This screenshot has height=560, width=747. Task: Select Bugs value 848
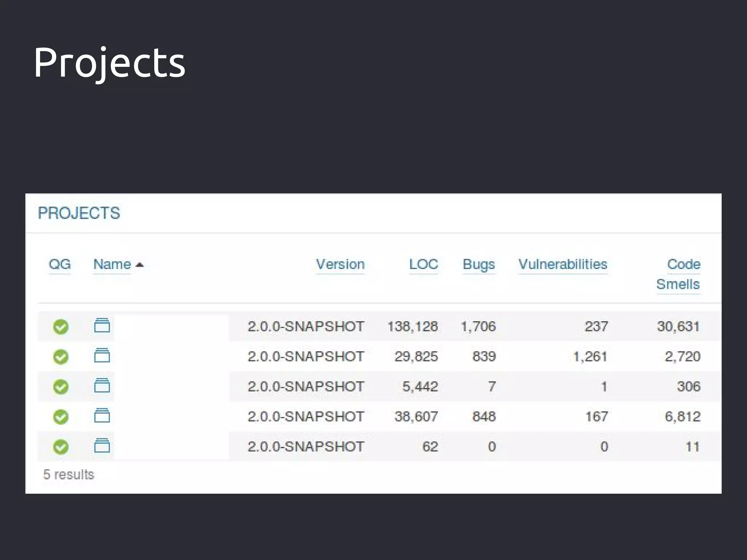(484, 416)
